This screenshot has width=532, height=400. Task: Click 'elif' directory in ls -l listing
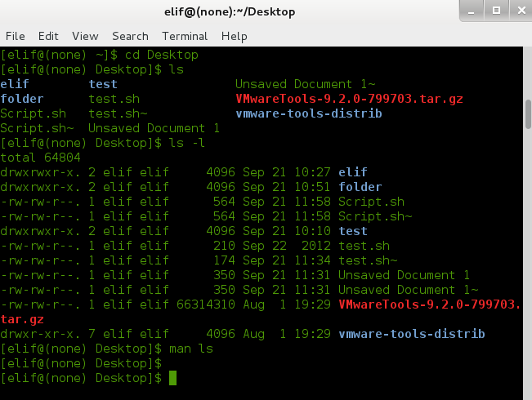coord(353,172)
